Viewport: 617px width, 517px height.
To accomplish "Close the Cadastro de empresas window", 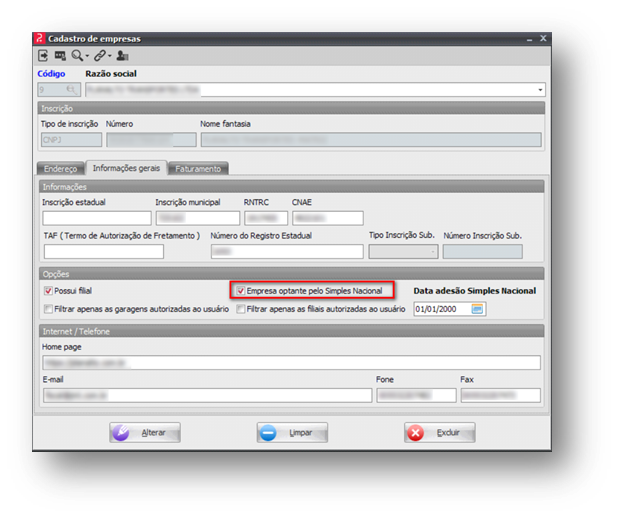I will (x=543, y=38).
